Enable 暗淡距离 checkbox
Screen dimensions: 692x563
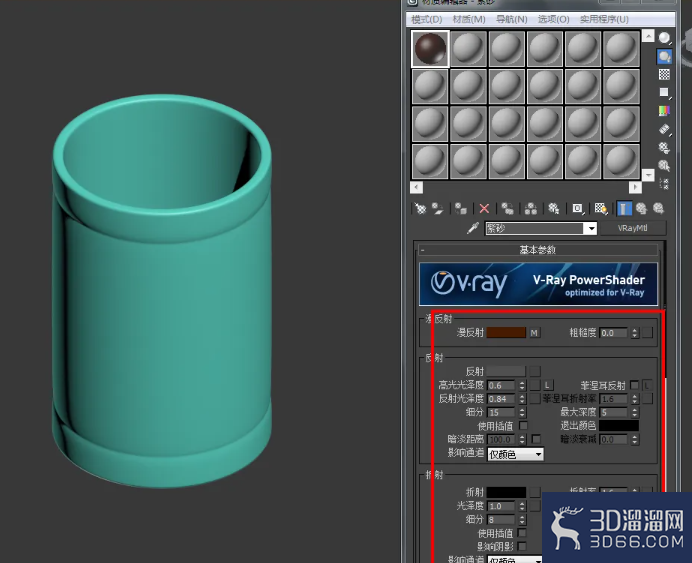[536, 439]
